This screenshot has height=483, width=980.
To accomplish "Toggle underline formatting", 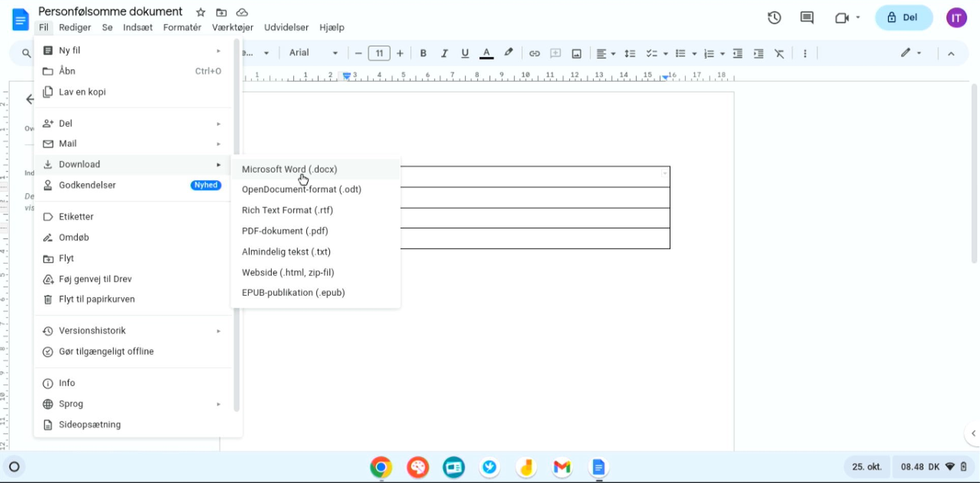I will (464, 53).
